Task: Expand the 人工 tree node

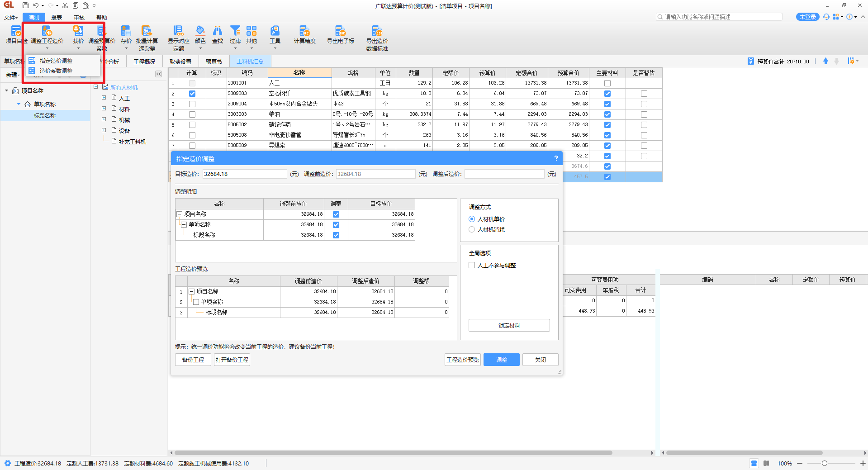Action: pos(104,98)
